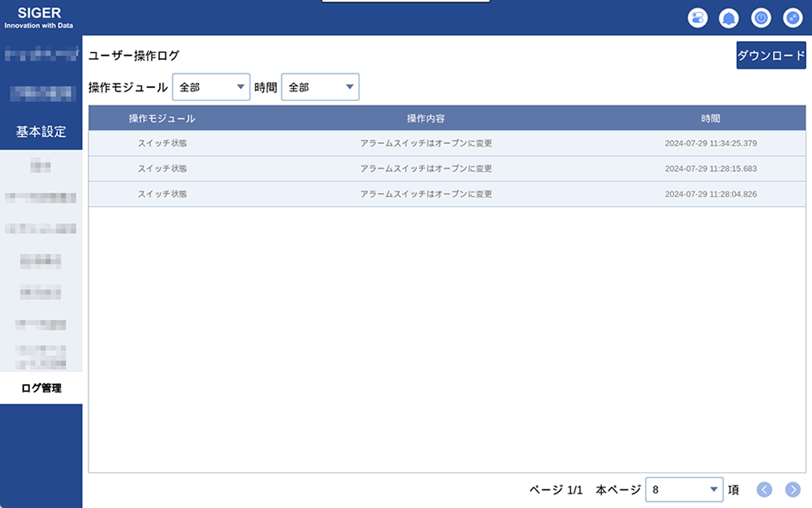
Task: Click the SIGER logo
Action: 38,18
